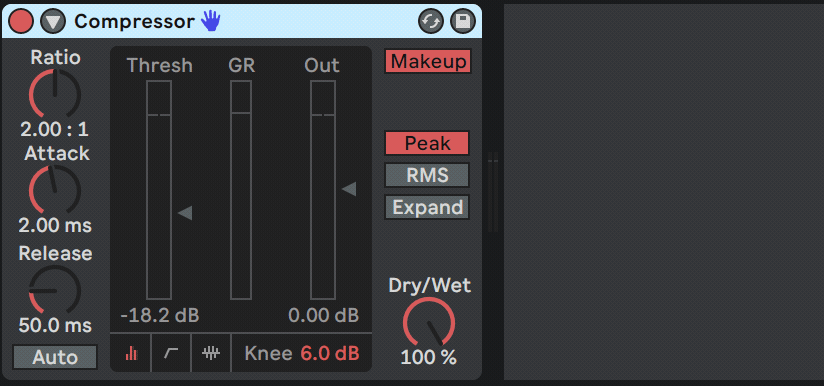Click the 2.00 : 1 ratio value
The height and width of the screenshot is (386, 824).
[x=55, y=129]
